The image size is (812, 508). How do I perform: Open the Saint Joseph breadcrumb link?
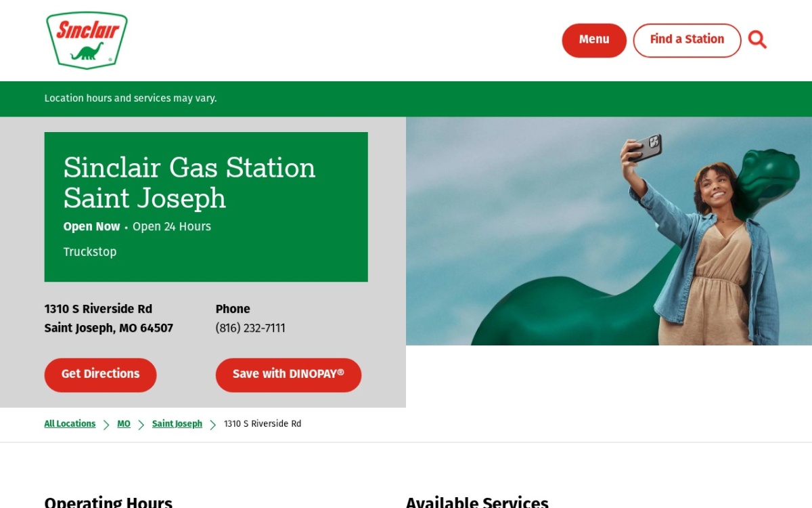pos(177,424)
